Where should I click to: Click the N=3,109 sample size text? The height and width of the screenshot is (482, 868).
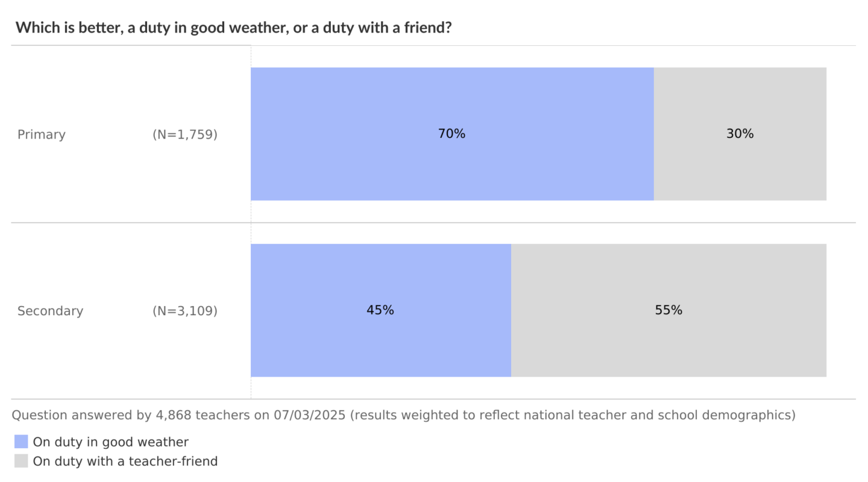pos(185,311)
